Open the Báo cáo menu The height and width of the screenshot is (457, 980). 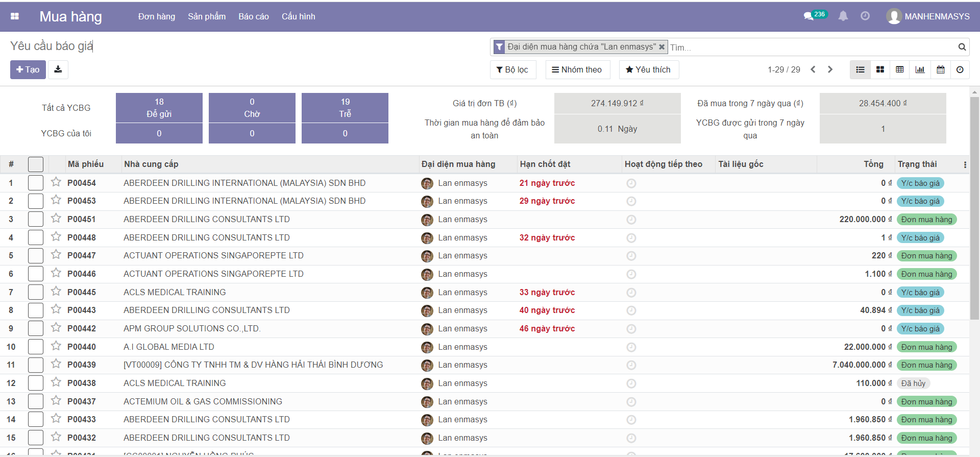[253, 16]
